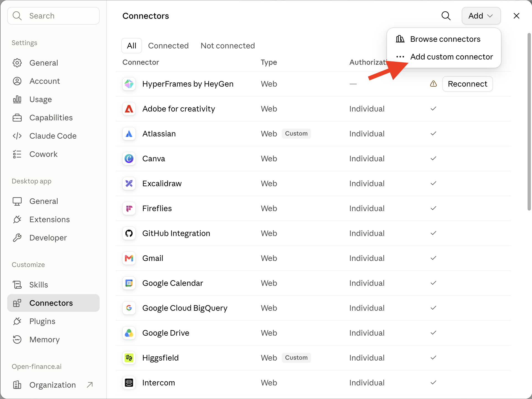532x399 pixels.
Task: Click the Higgsfield connector name
Action: [x=161, y=358]
